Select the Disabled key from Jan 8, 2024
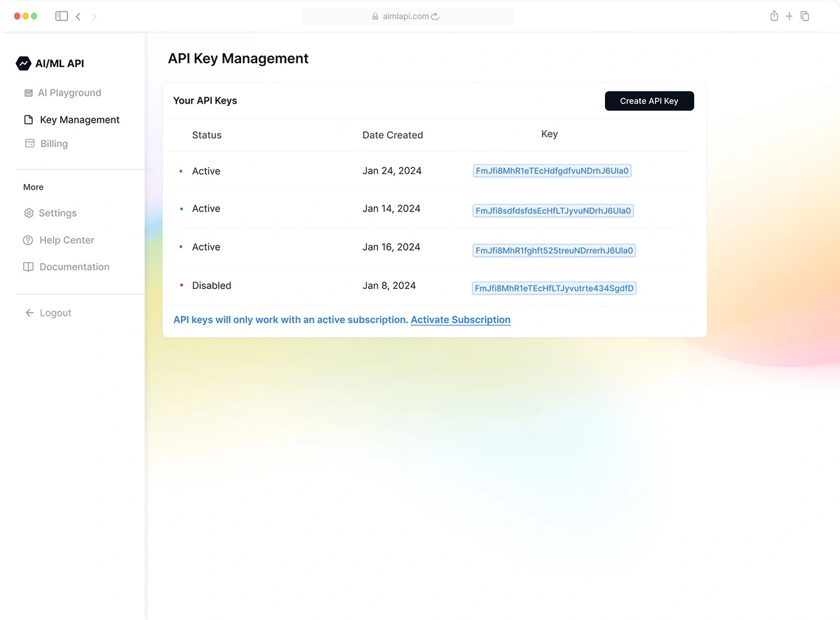 pos(553,288)
